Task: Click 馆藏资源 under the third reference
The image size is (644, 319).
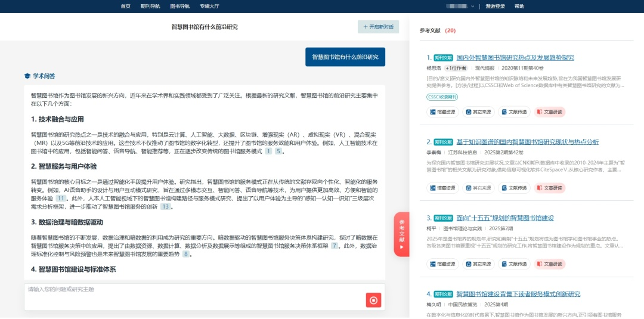Action: [x=442, y=264]
